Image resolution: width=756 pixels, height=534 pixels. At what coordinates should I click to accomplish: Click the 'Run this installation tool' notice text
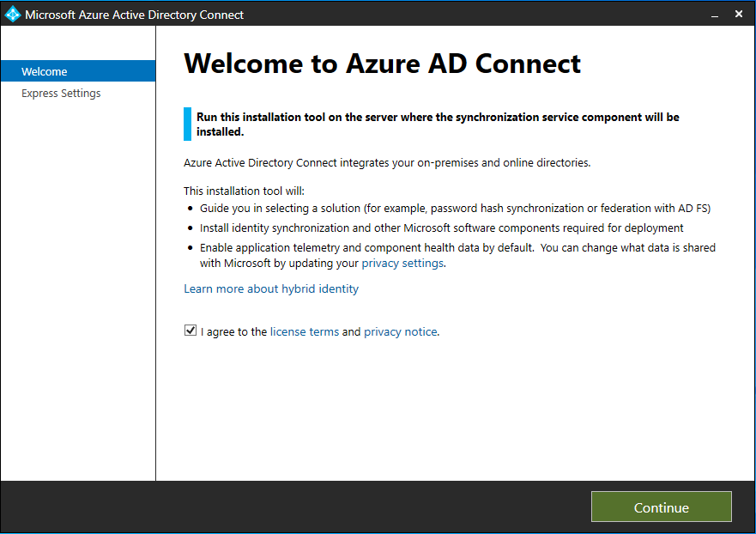[x=438, y=124]
